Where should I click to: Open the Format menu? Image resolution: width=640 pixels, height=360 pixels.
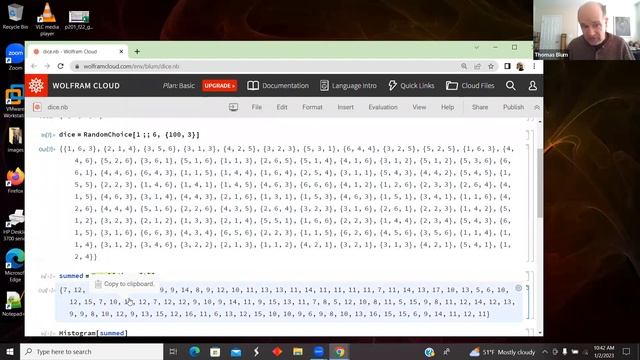pyautogui.click(x=312, y=107)
